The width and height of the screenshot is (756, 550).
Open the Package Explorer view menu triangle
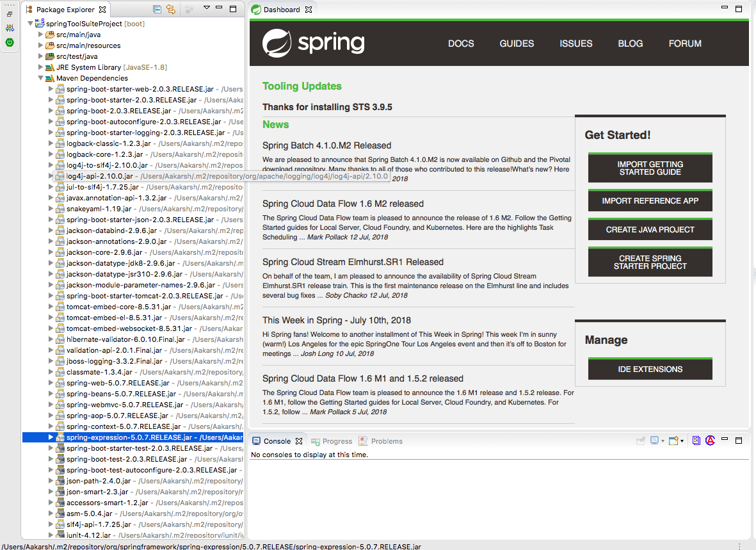pyautogui.click(x=206, y=8)
